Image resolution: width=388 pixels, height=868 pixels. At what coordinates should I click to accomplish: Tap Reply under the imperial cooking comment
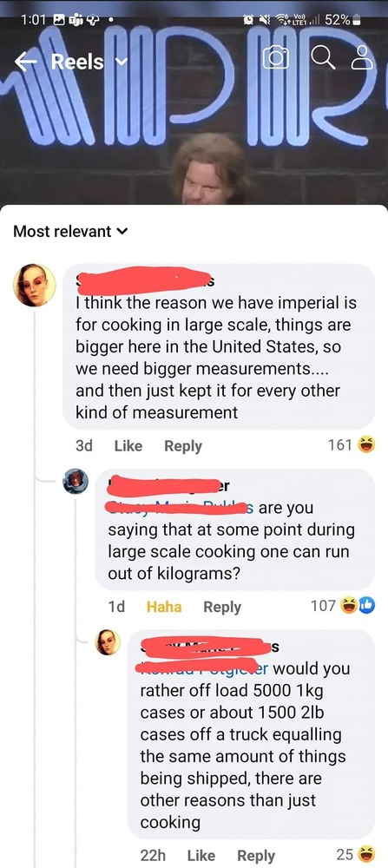point(182,445)
